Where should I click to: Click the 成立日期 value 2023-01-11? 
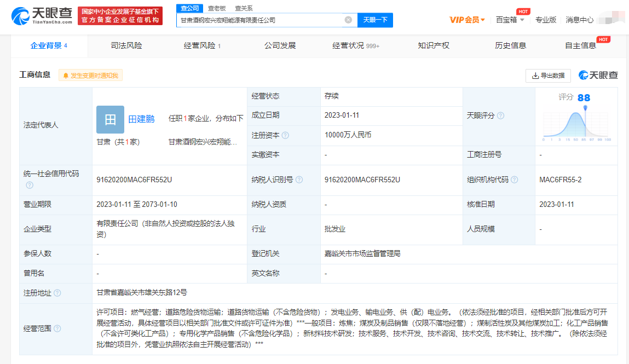[342, 115]
